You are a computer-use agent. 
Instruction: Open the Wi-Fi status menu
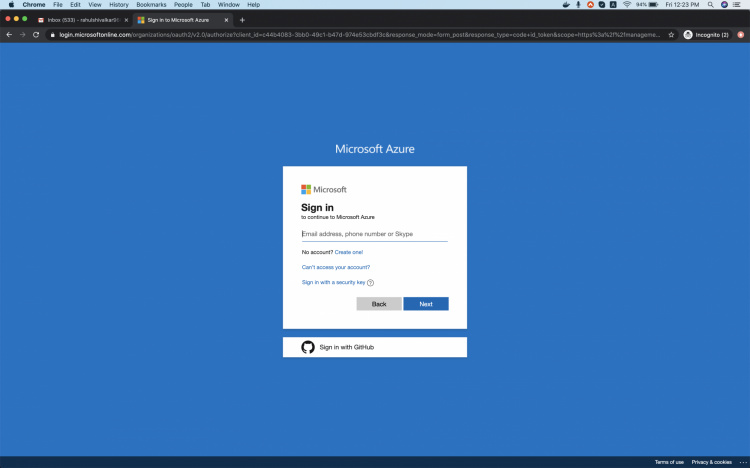(x=626, y=5)
